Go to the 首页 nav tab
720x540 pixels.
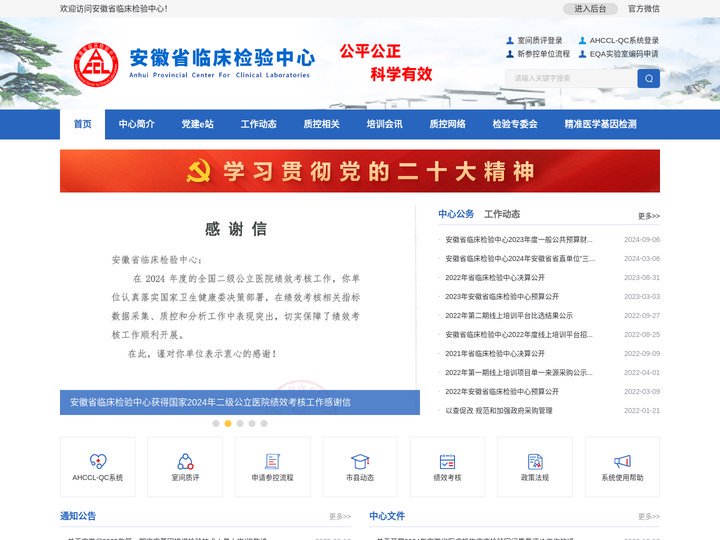coord(83,124)
